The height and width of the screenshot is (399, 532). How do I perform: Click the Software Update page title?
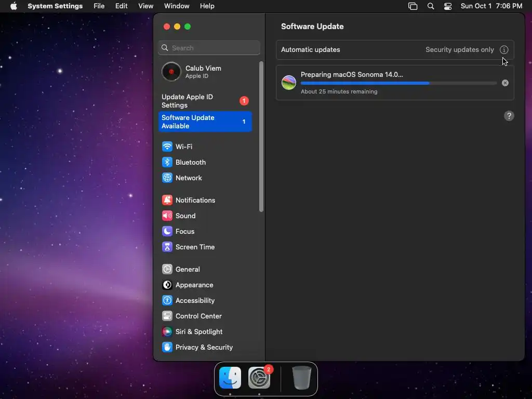pos(312,26)
